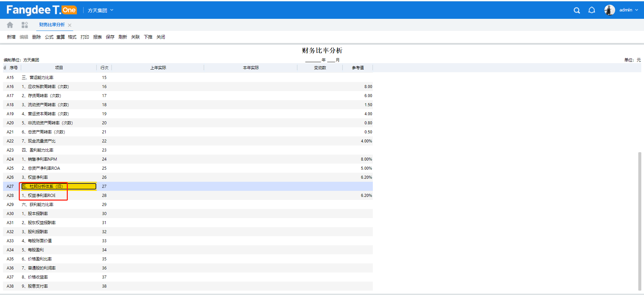Select row 2、总资产净利率ROA
Screen dimensions: 644x295
coord(188,168)
